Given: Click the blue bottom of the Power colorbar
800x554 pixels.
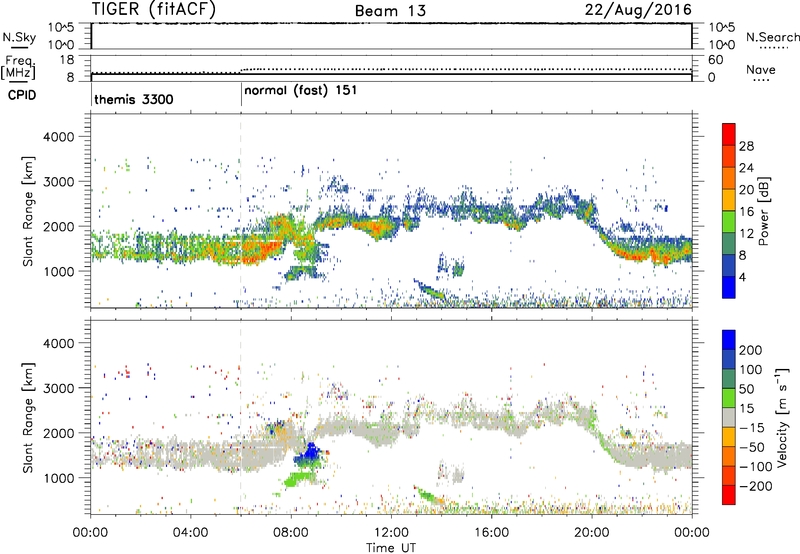Looking at the screenshot, I should click(729, 287).
